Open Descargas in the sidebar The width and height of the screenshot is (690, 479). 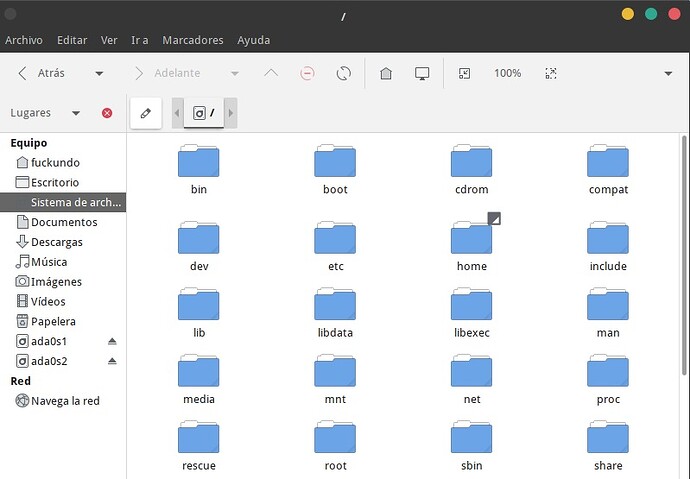pos(63,242)
